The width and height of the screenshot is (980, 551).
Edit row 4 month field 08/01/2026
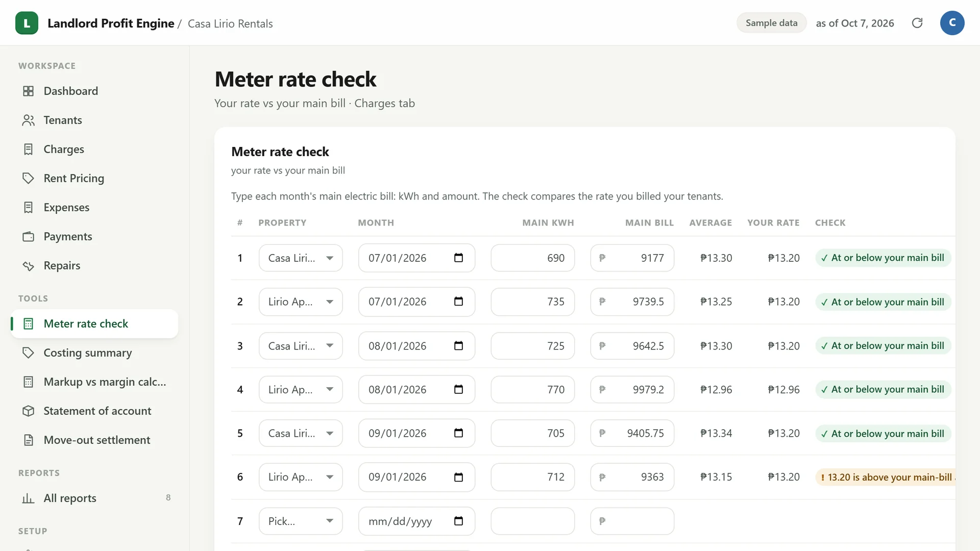click(416, 389)
